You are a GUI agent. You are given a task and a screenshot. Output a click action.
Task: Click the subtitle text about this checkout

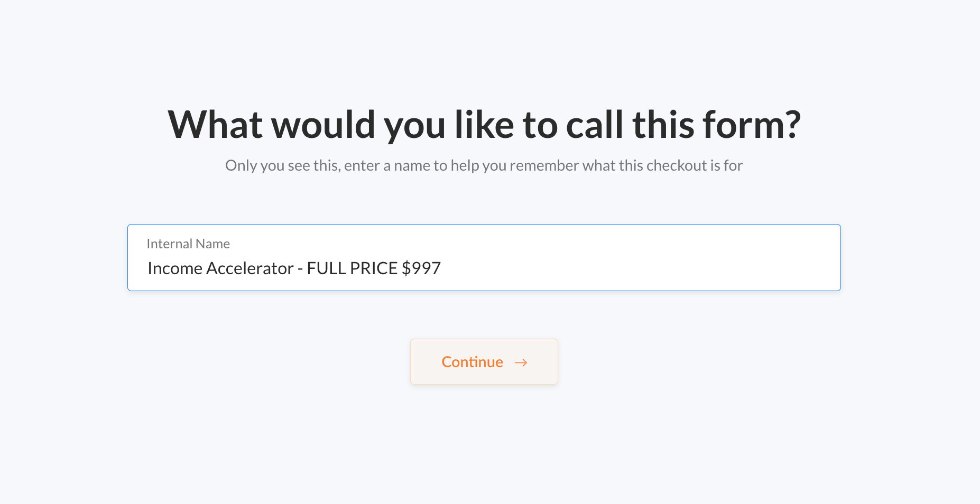tap(484, 165)
